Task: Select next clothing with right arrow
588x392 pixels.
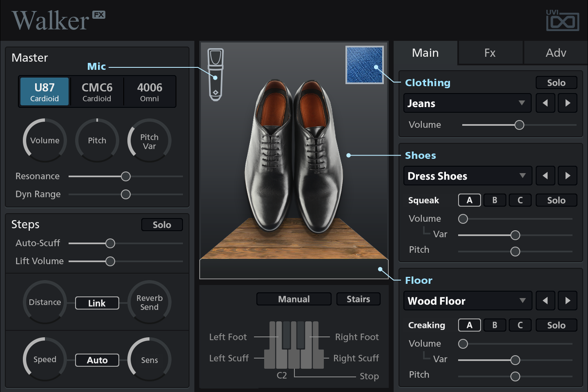Action: (x=568, y=103)
